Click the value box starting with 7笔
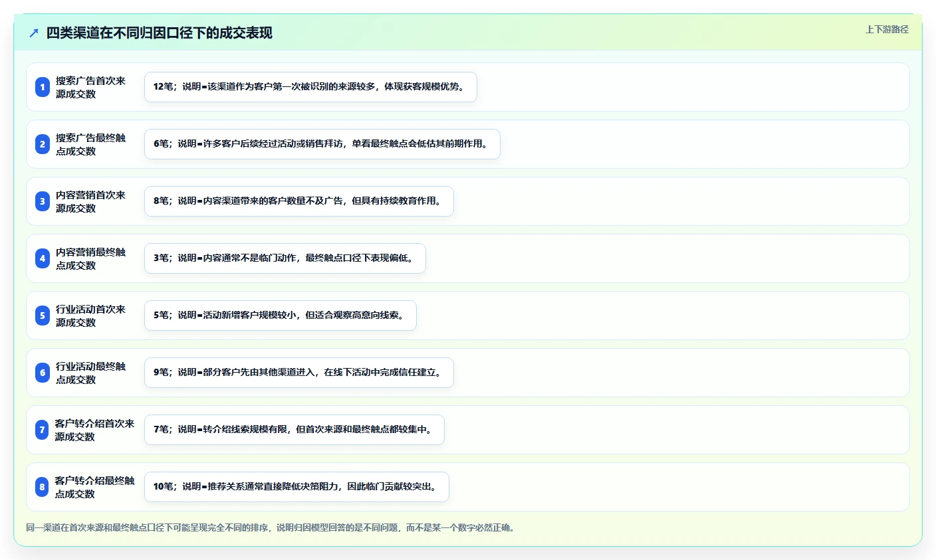The width and height of the screenshot is (936, 560). pos(294,430)
